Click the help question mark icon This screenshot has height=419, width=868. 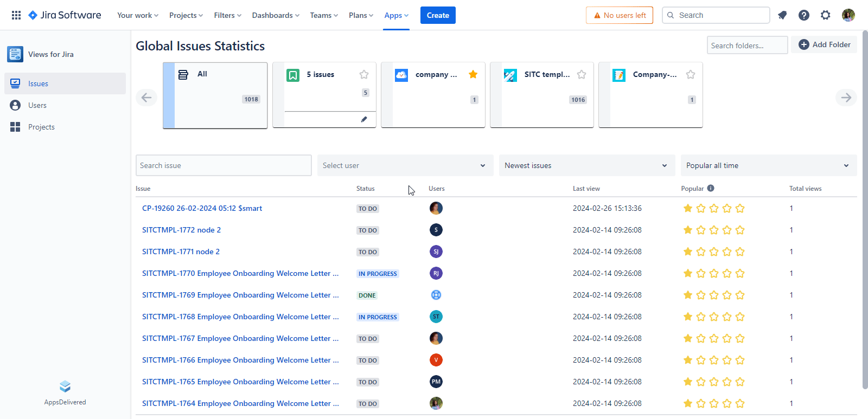pos(804,15)
